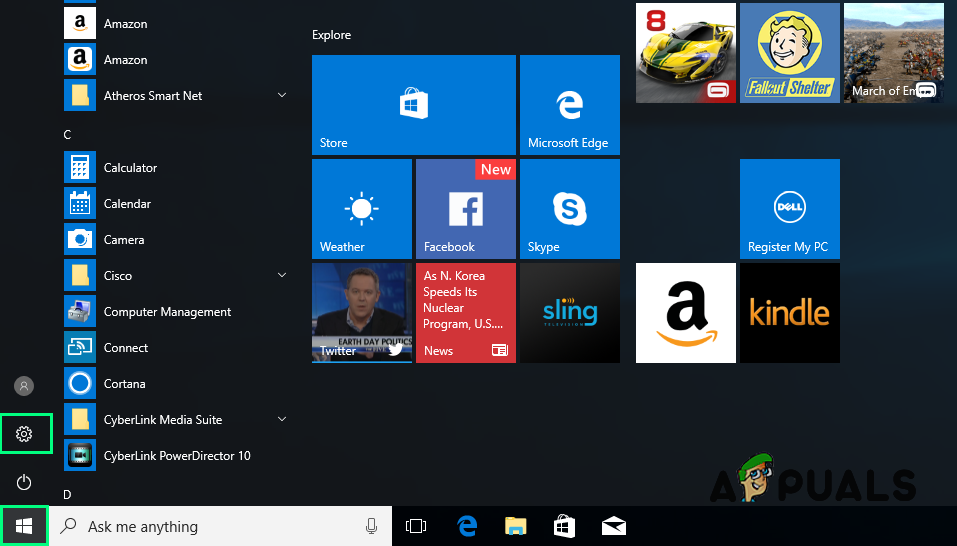Open the News live tile

(465, 312)
